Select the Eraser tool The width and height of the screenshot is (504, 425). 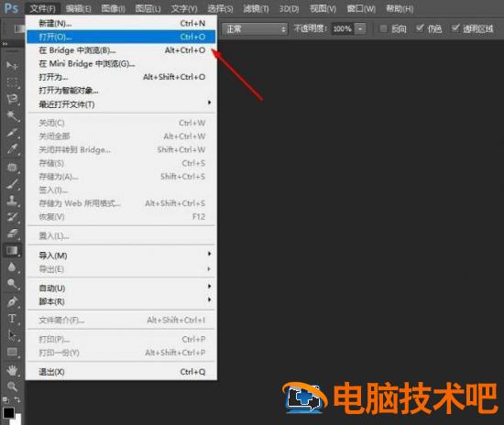12,234
